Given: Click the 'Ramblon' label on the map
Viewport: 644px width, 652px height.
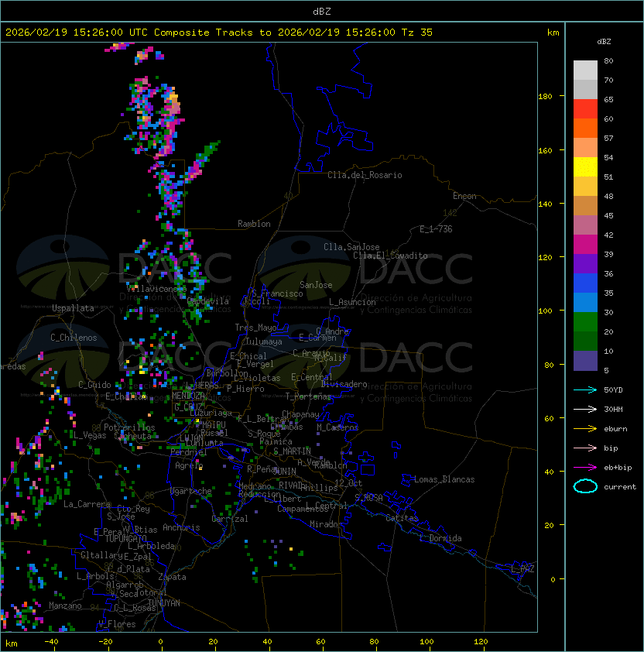Looking at the screenshot, I should [254, 224].
